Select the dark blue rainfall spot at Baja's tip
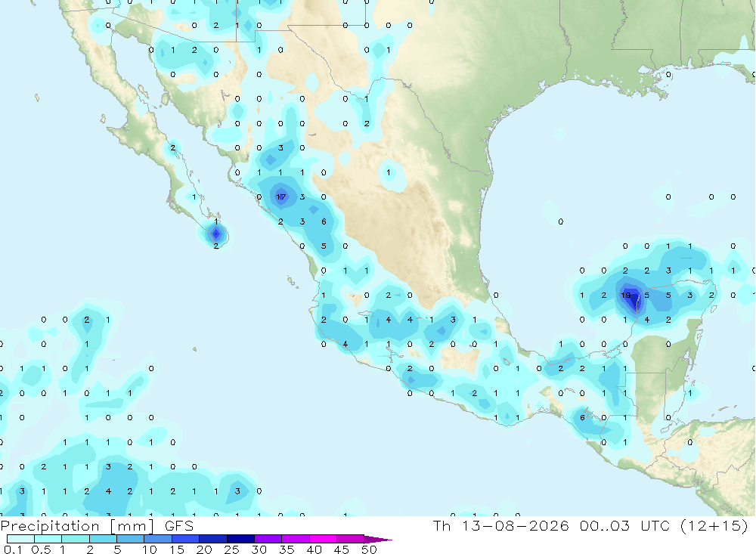 point(216,234)
